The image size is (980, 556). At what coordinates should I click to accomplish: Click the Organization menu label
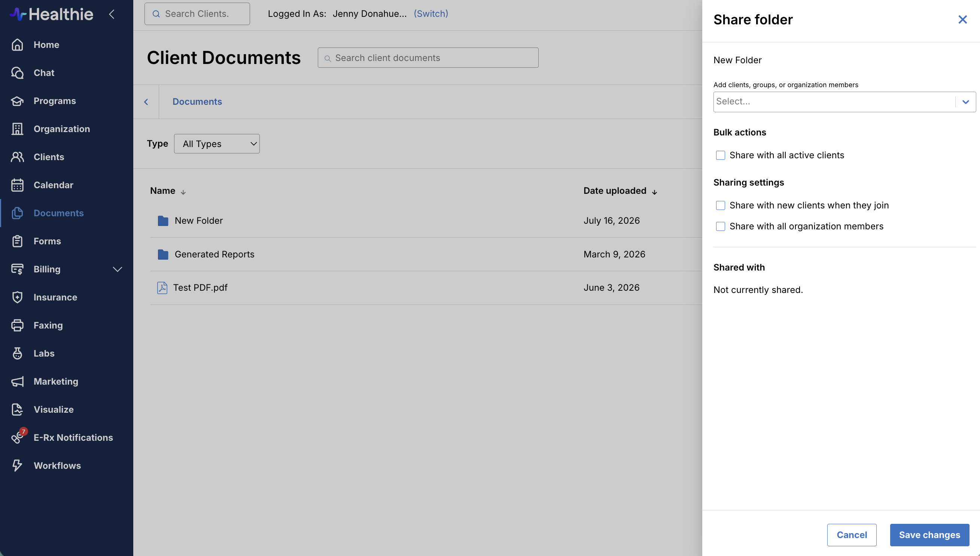[x=62, y=129]
